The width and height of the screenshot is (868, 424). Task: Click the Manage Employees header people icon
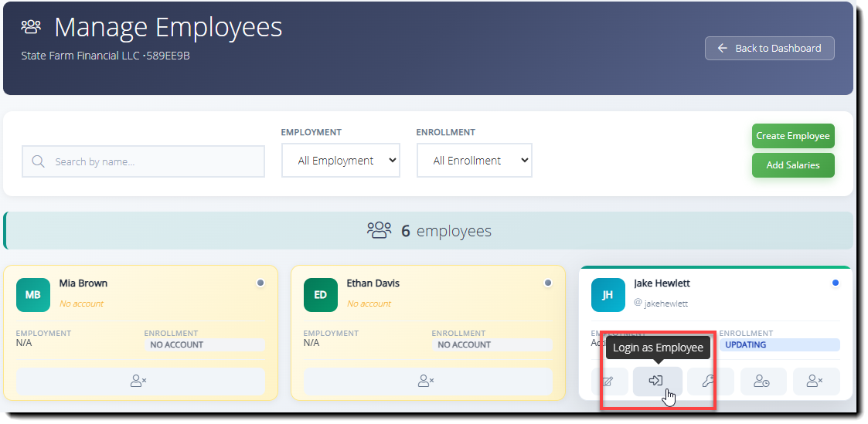(x=31, y=26)
